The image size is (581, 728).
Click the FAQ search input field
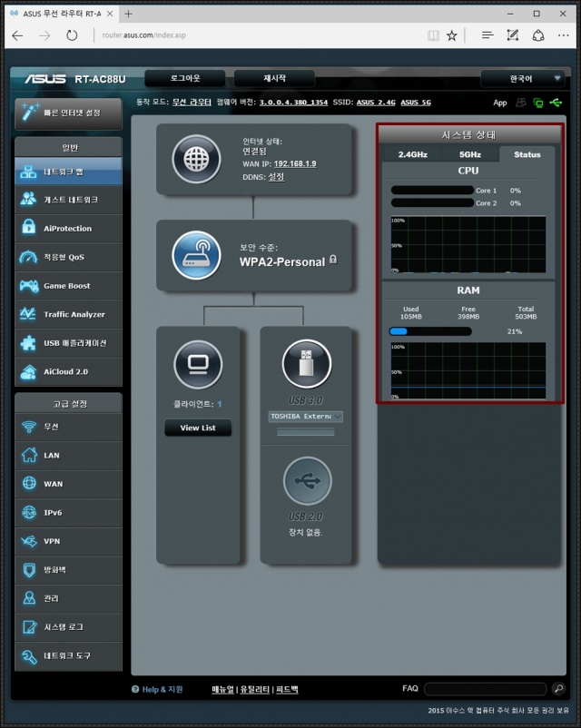(486, 689)
